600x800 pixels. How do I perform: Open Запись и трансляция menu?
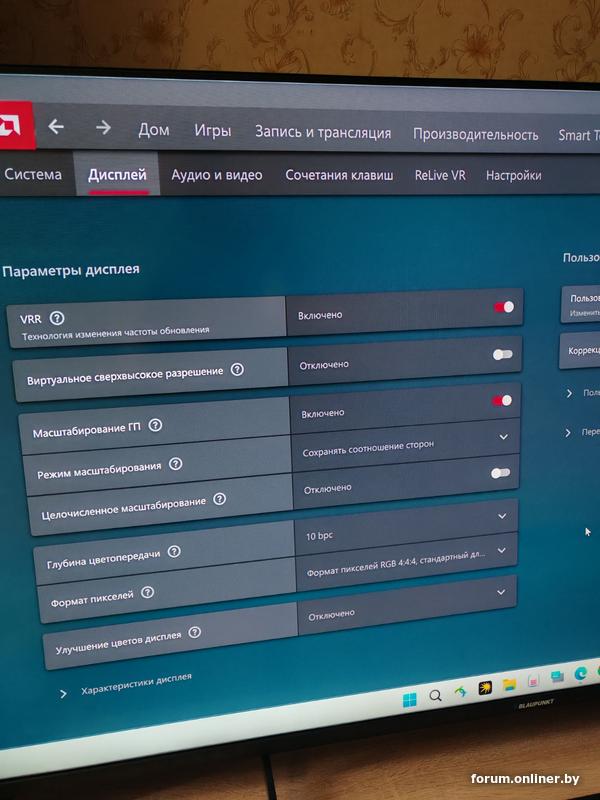pyautogui.click(x=323, y=133)
